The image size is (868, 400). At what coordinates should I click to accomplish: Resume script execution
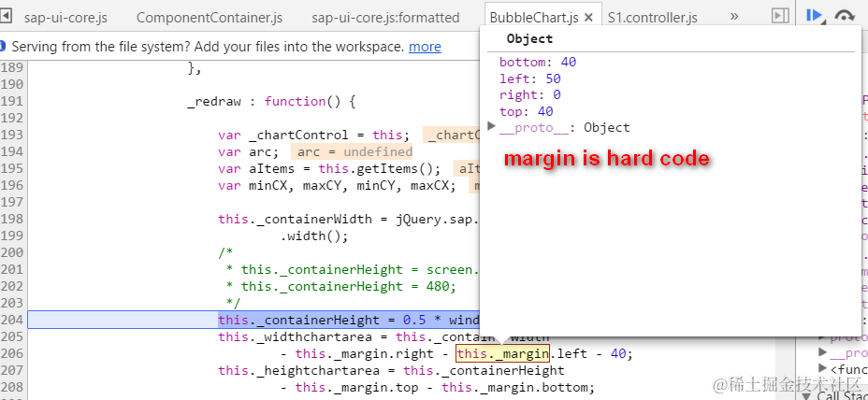click(x=815, y=17)
